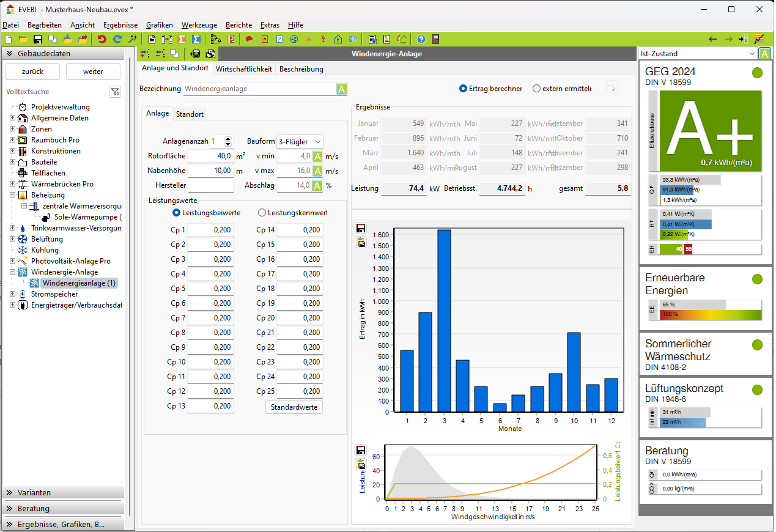Click the 'weiter' button
This screenshot has width=776, height=532.
pyautogui.click(x=93, y=72)
